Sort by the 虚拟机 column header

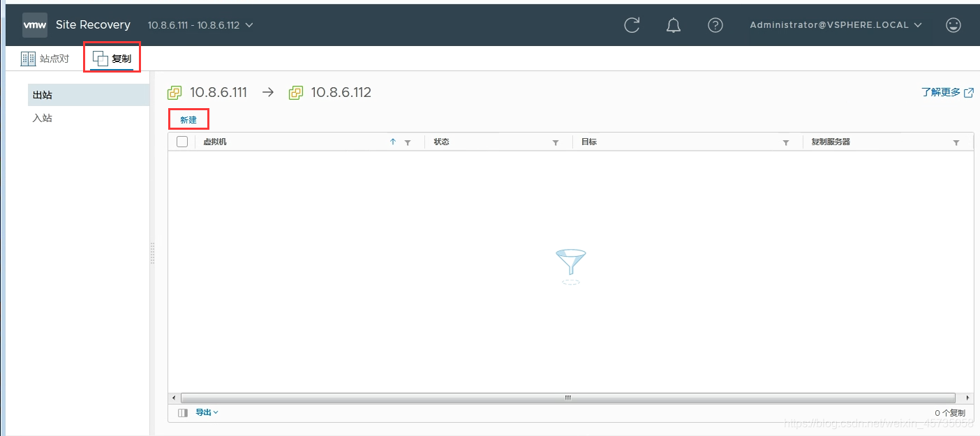215,142
